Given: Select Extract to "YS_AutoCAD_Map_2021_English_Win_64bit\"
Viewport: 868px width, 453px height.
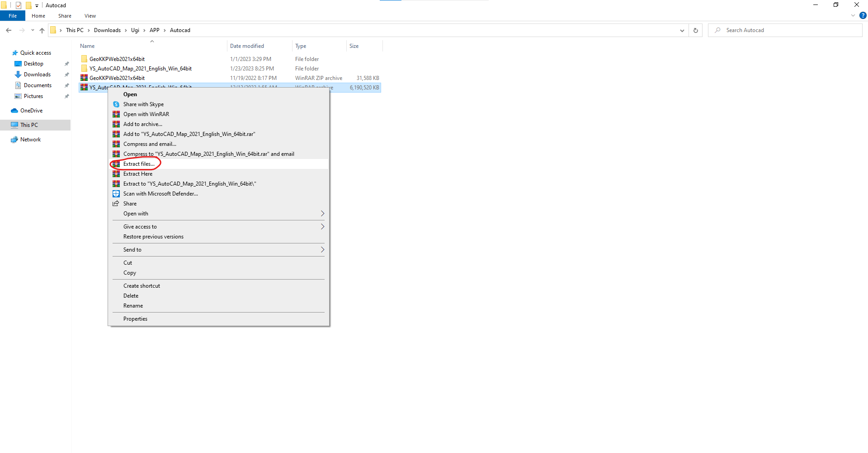Looking at the screenshot, I should tap(219, 184).
